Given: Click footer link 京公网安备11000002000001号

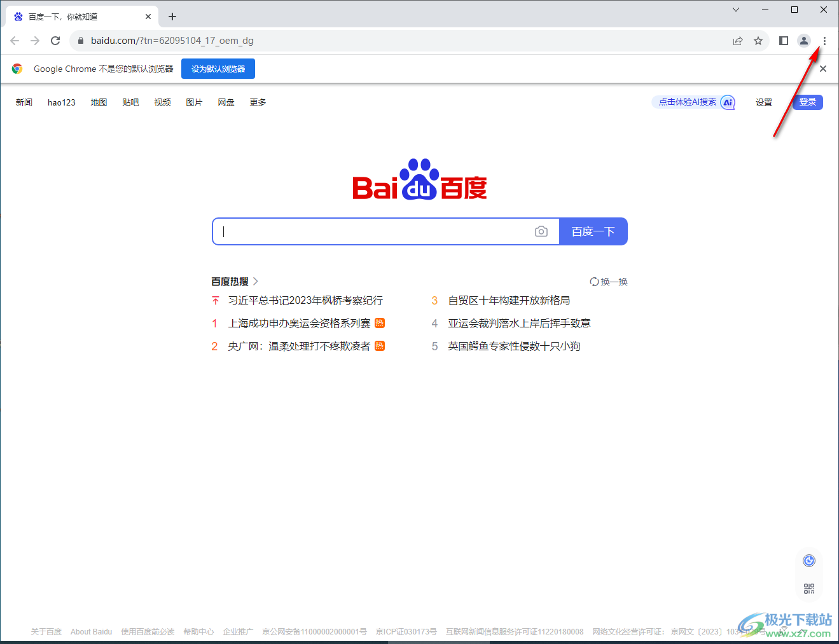Looking at the screenshot, I should [x=314, y=632].
